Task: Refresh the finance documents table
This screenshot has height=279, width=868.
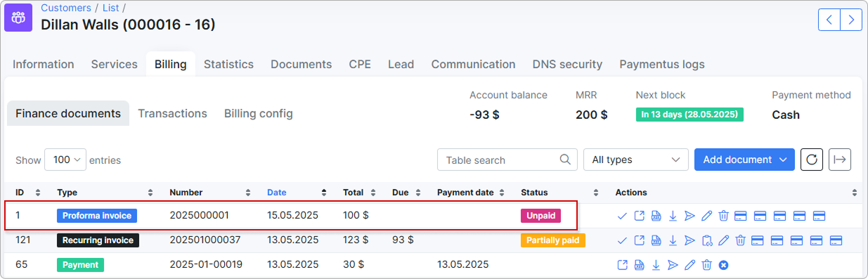Action: tap(812, 160)
